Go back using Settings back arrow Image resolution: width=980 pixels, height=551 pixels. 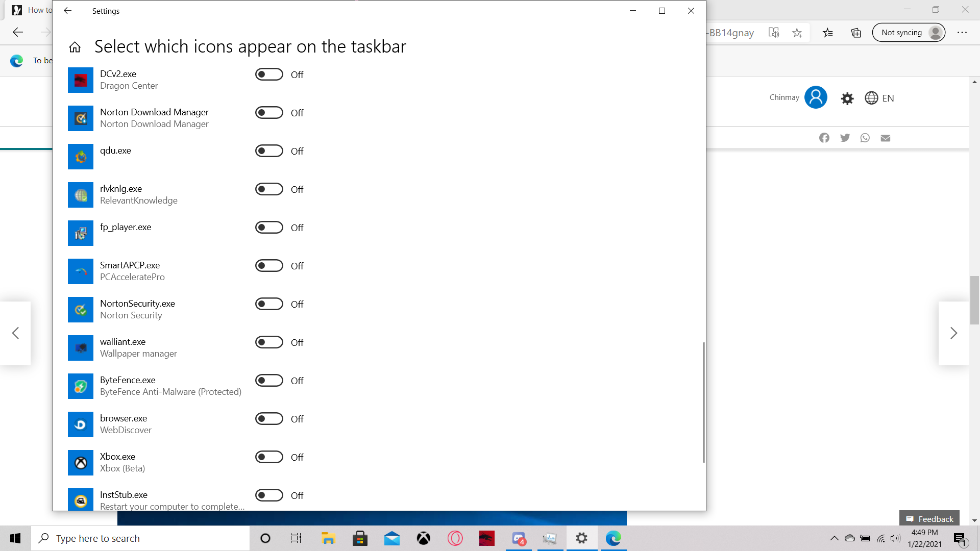pyautogui.click(x=67, y=11)
